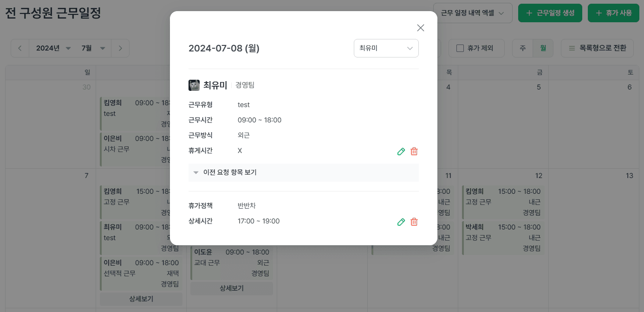This screenshot has width=644, height=312.
Task: Click the green 근무일정 생성 button
Action: pos(550,13)
